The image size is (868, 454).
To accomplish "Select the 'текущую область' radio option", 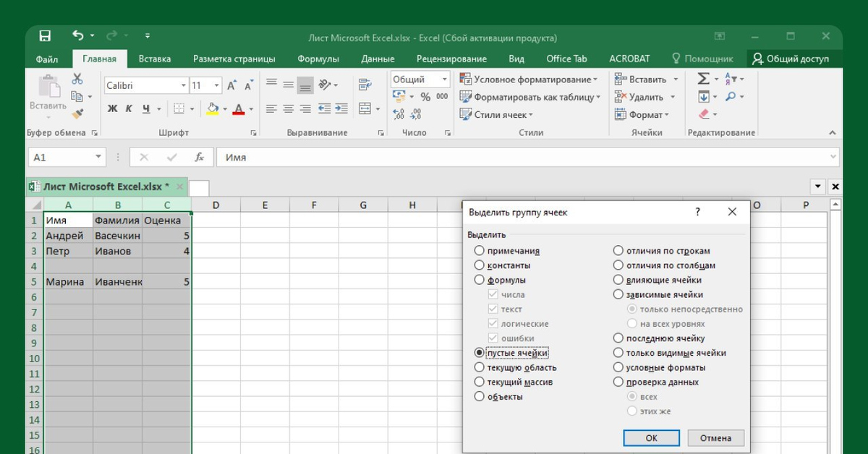I will point(479,367).
